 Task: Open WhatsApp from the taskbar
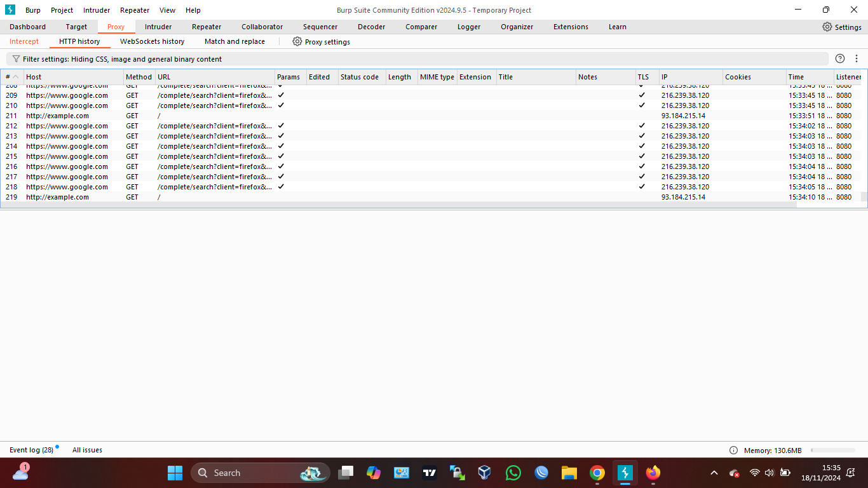point(513,473)
